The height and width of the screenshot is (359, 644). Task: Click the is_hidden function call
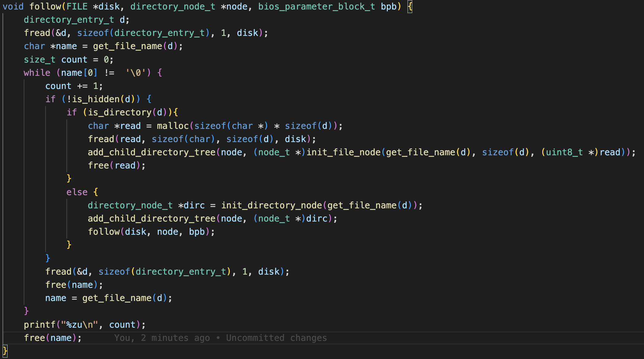(x=96, y=99)
